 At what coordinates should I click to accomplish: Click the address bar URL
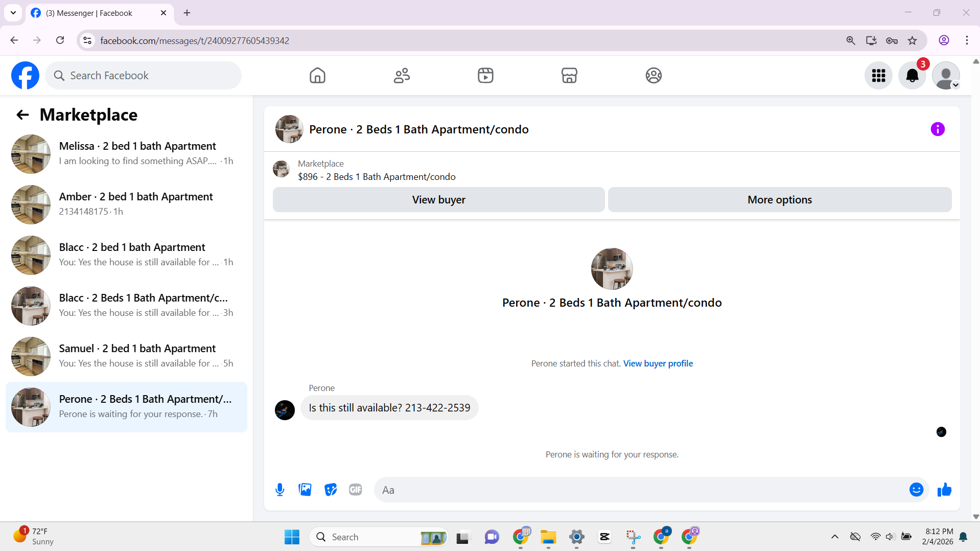(195, 40)
